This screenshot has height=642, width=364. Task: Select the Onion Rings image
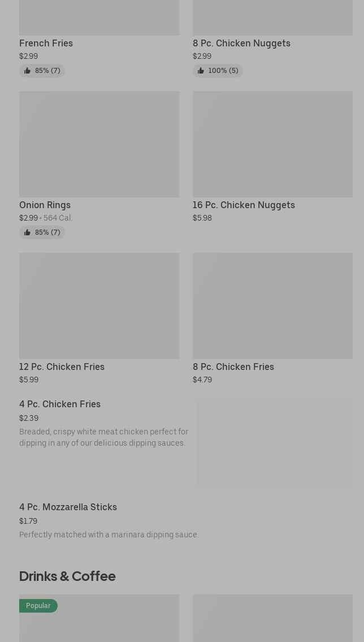coord(99,144)
